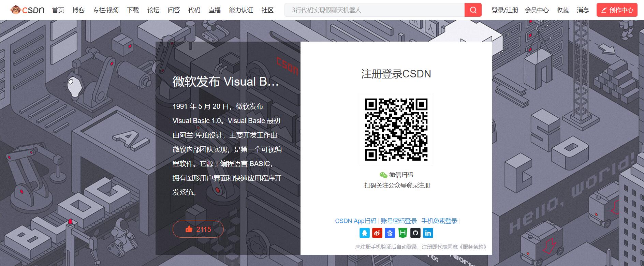This screenshot has width=644, height=266.
Task: Log in with the GitHub icon
Action: click(415, 233)
